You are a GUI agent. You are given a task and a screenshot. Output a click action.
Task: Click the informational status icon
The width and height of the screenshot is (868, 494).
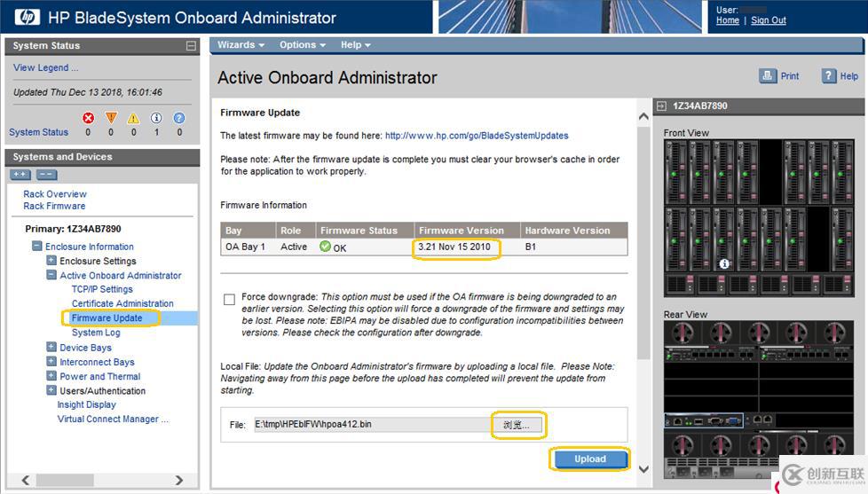click(157, 118)
